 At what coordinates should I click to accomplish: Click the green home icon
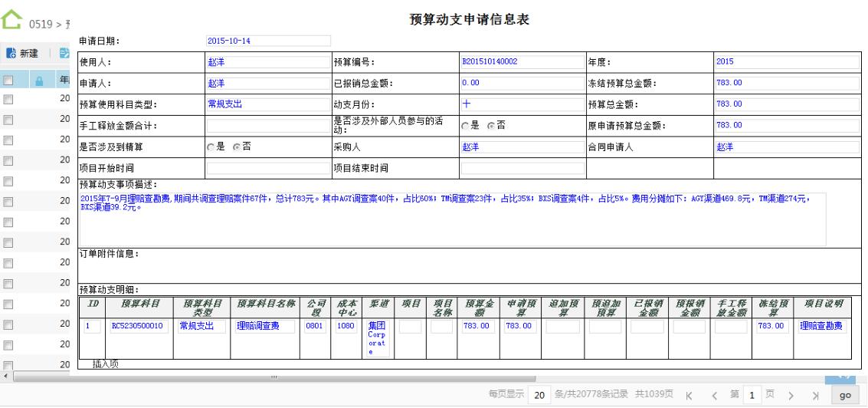point(11,20)
